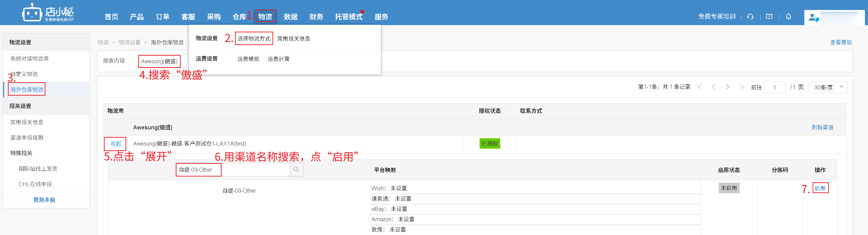Select 海外仓库物流 in the sidebar

27,89
